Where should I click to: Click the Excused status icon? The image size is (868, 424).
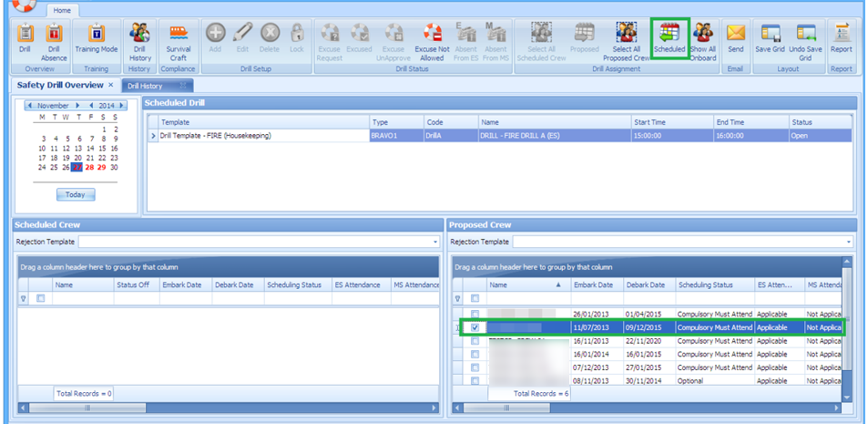(359, 38)
